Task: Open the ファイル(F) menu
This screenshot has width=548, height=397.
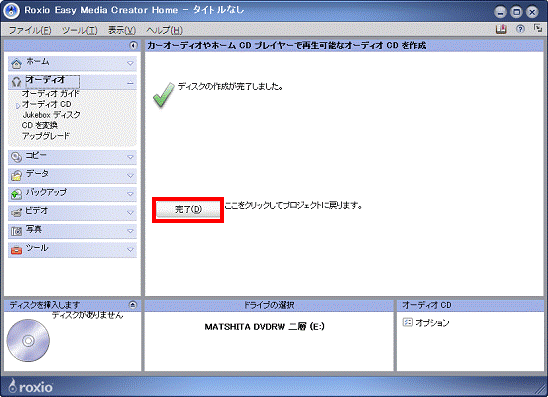Action: pyautogui.click(x=30, y=30)
